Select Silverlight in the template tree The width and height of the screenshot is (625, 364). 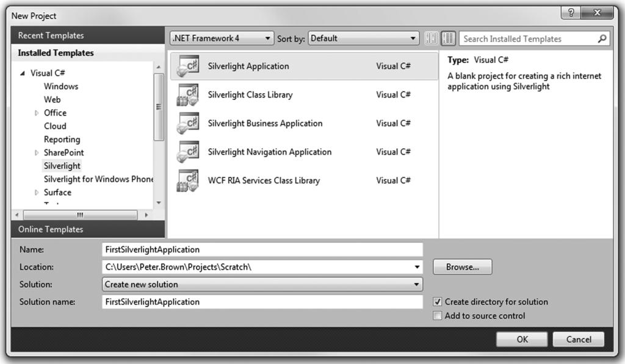click(x=62, y=166)
